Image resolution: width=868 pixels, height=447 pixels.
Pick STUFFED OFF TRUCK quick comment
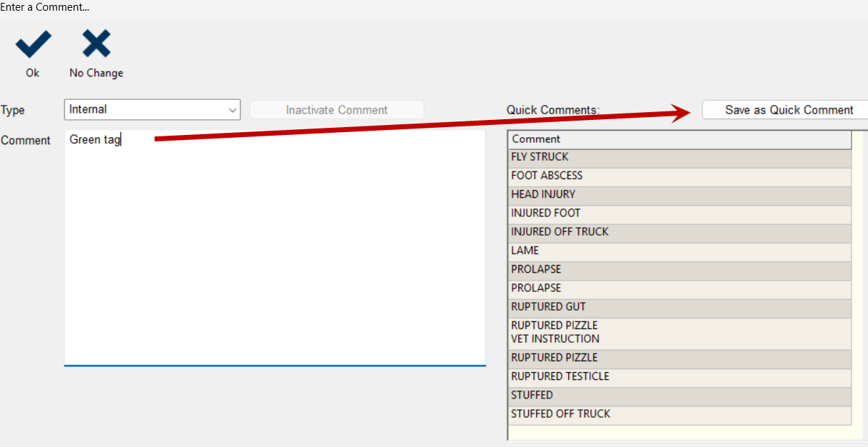pyautogui.click(x=680, y=414)
